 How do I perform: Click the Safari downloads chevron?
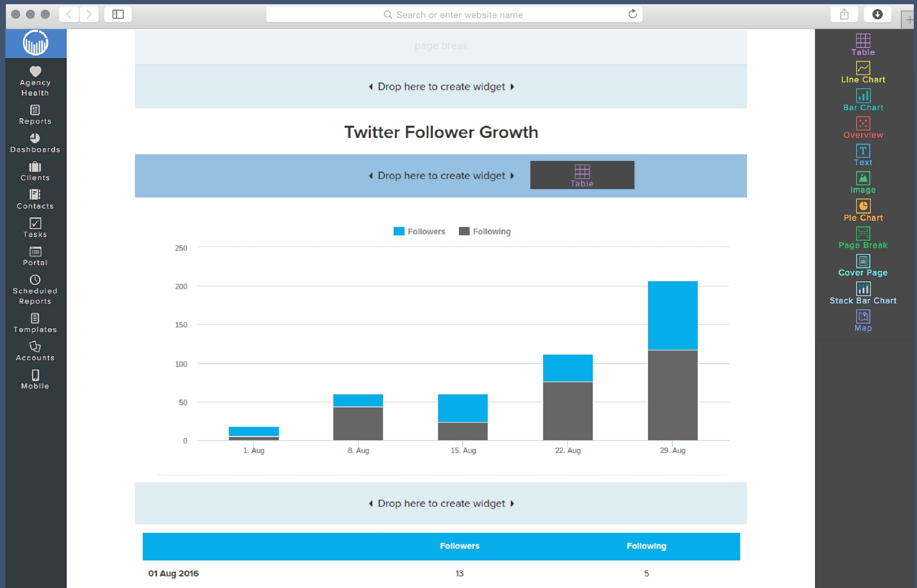pyautogui.click(x=877, y=14)
